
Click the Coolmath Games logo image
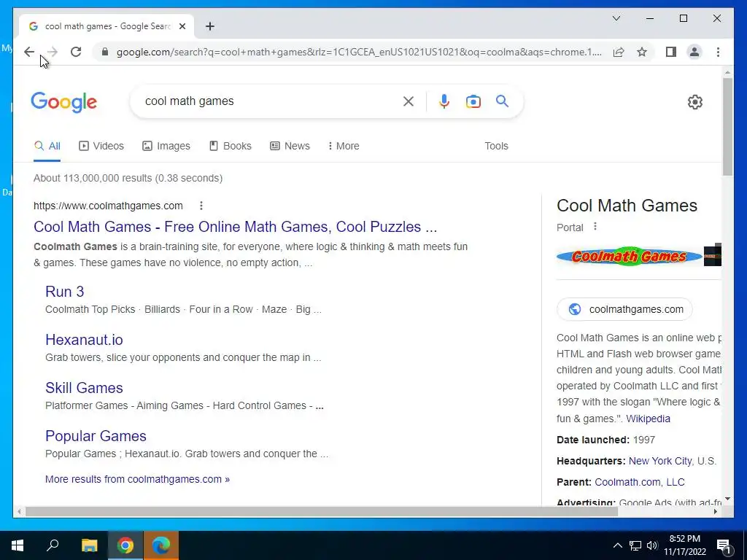(629, 256)
